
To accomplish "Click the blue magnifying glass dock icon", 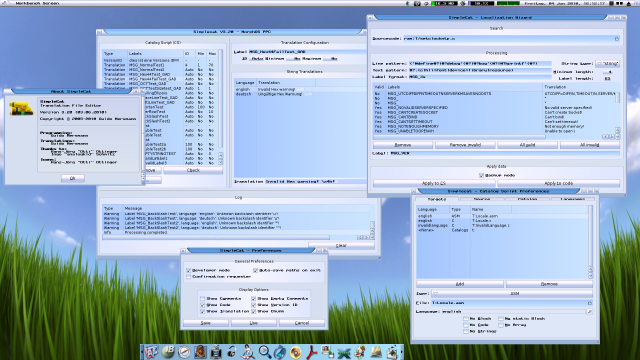I will point(264,351).
